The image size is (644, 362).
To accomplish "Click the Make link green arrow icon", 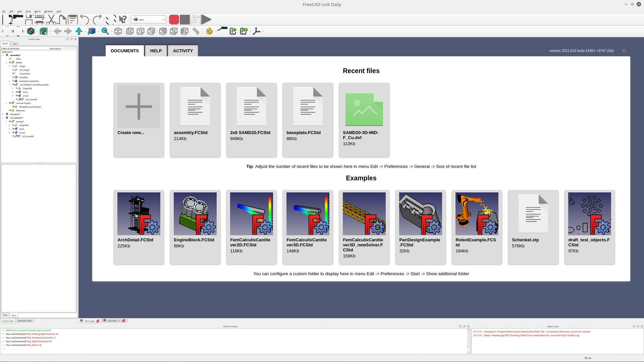I will click(x=233, y=31).
